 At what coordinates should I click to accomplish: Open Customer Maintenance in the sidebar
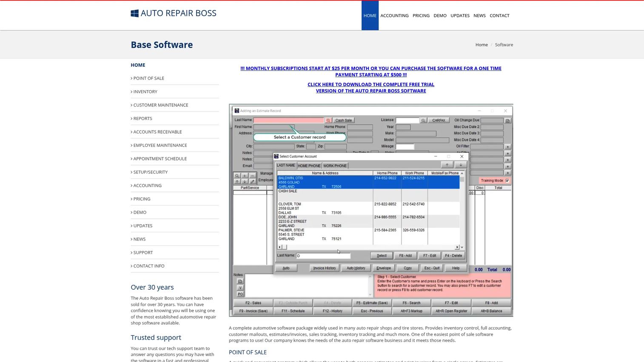[x=160, y=105]
